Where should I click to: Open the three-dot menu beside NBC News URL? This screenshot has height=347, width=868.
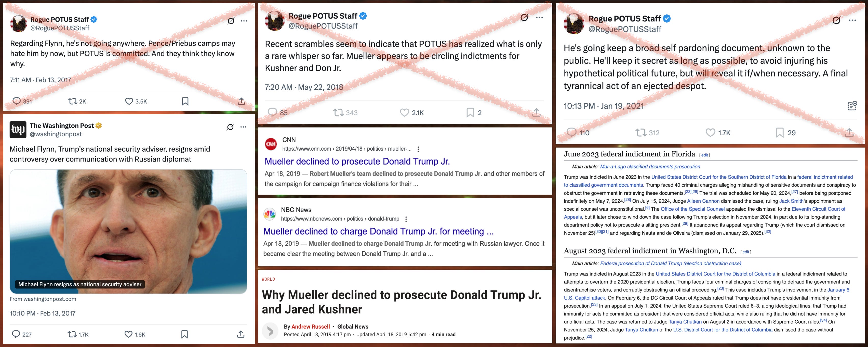406,219
